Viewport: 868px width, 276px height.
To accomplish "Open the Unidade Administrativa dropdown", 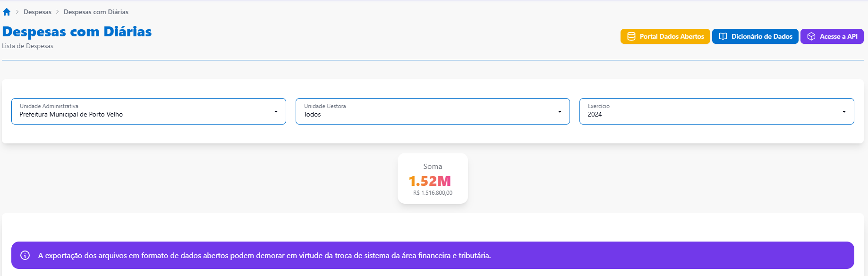I will pyautogui.click(x=142, y=111).
